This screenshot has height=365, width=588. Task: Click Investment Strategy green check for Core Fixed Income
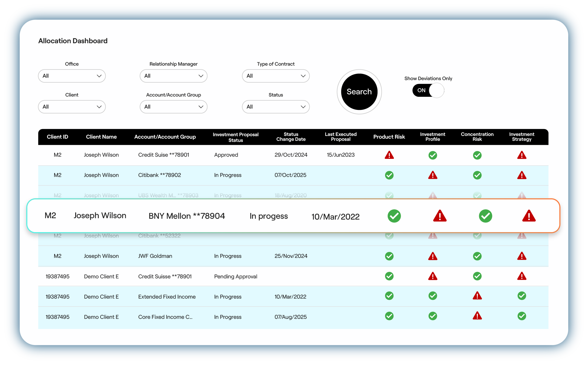[522, 316]
